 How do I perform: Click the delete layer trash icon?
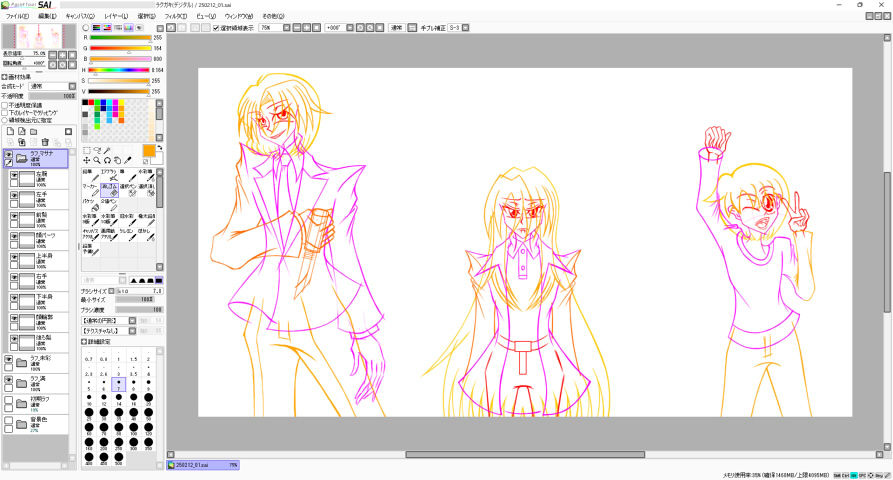45,142
